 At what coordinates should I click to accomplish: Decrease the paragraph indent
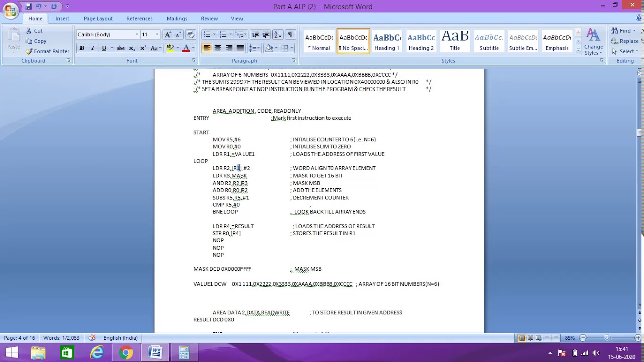click(255, 35)
